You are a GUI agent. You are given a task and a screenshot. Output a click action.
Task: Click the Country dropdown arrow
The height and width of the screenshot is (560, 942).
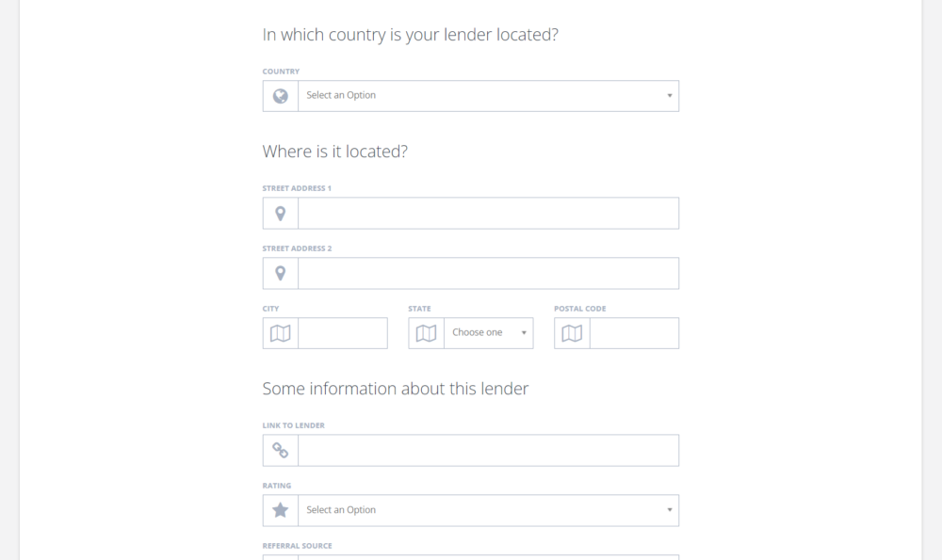(669, 95)
